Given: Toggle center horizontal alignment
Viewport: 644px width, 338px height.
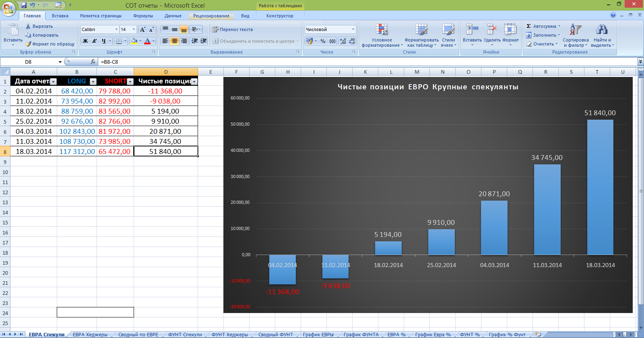Looking at the screenshot, I should point(174,41).
